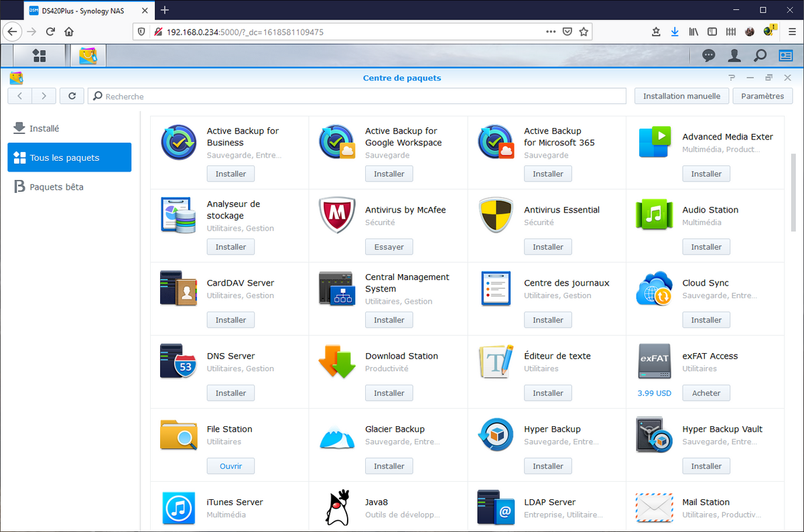Click the LDAP Server icon

(495, 508)
